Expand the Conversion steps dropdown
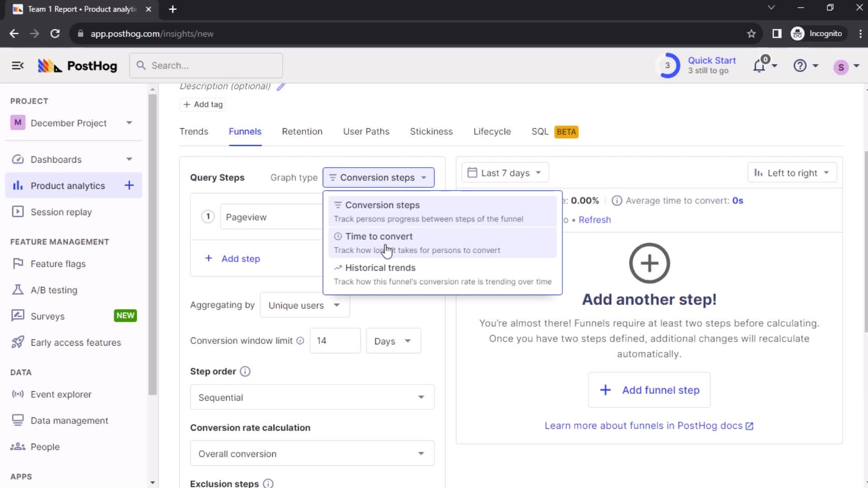Viewport: 868px width, 488px height. 378,177
